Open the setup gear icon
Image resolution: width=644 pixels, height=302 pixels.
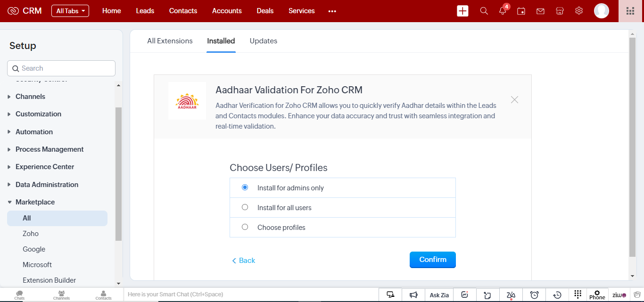(x=579, y=11)
